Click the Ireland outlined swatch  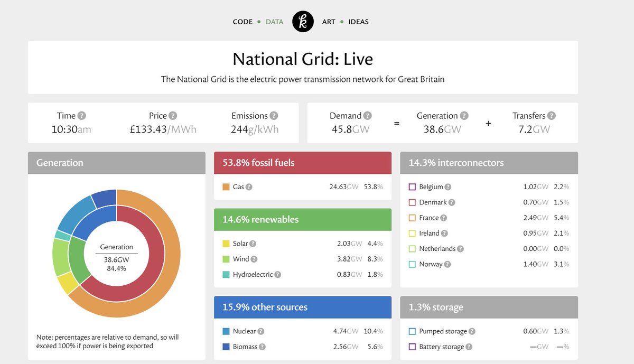tap(413, 233)
